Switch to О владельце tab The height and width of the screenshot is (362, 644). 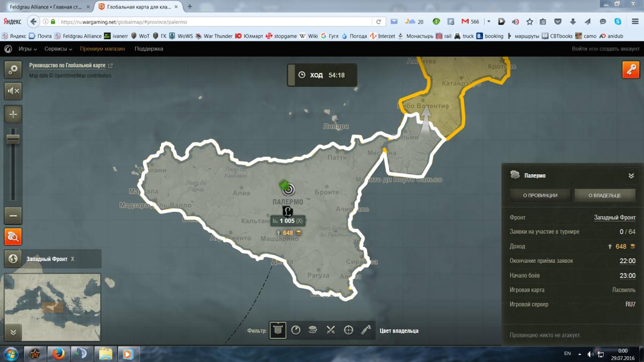tap(605, 195)
